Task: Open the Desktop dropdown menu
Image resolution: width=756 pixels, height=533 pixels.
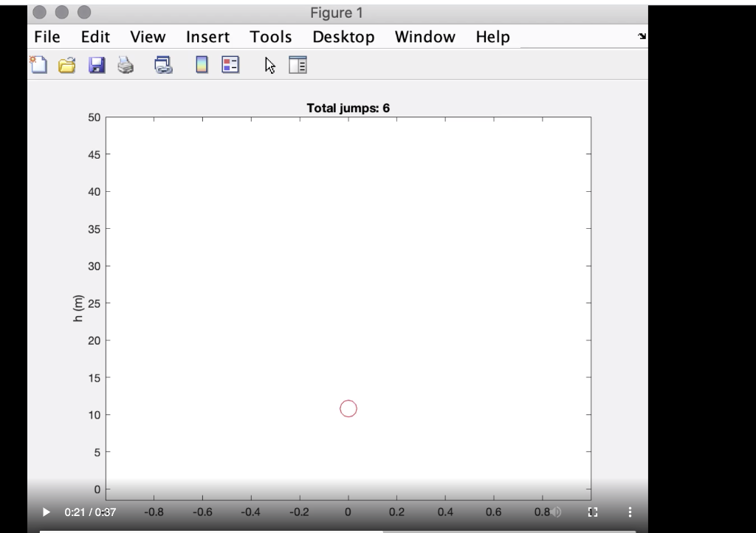Action: (x=343, y=36)
